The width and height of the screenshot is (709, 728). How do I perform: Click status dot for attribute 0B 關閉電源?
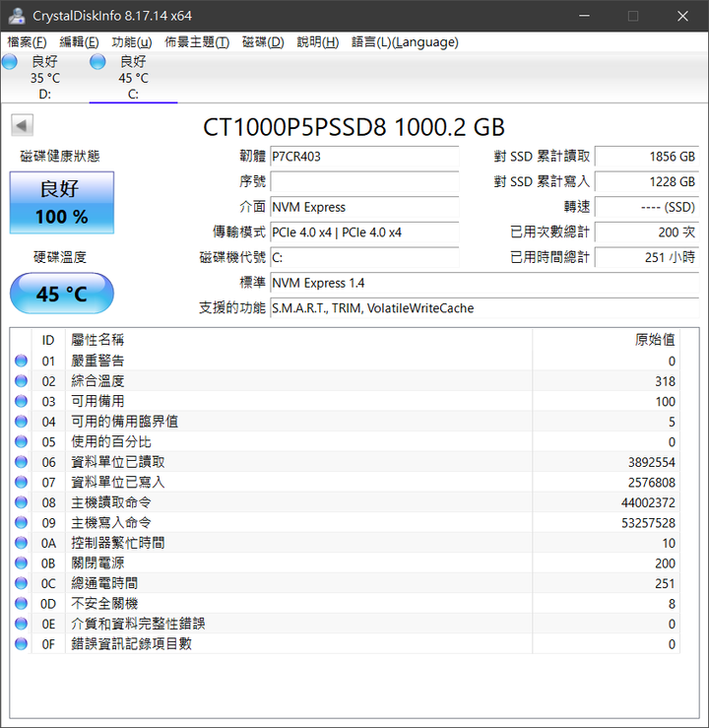(x=21, y=563)
